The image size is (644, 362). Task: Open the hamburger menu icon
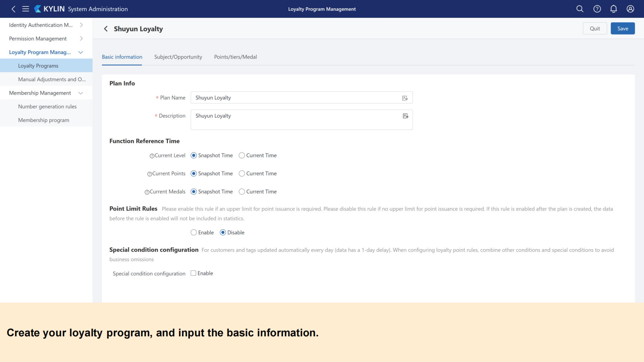point(26,9)
